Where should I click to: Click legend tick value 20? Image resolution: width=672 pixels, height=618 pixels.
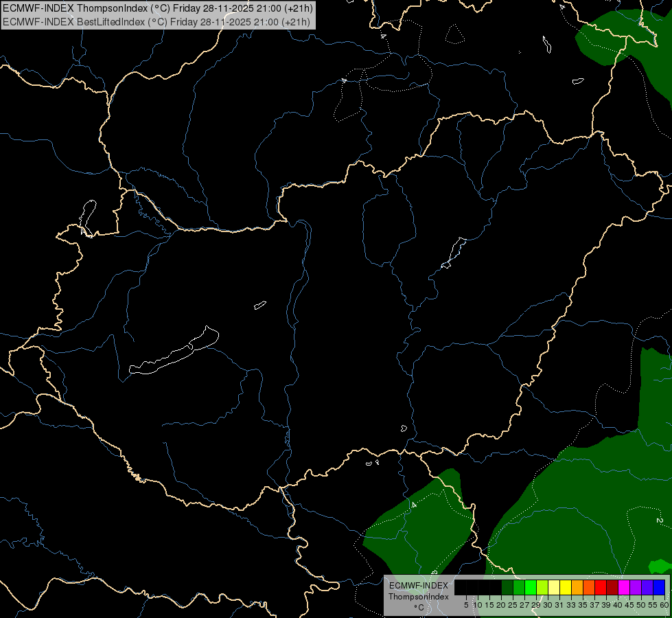[501, 605]
